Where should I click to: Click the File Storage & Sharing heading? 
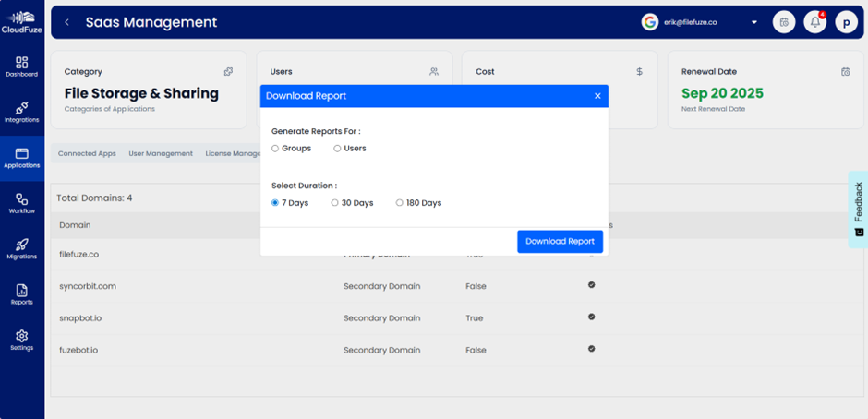[x=141, y=93]
